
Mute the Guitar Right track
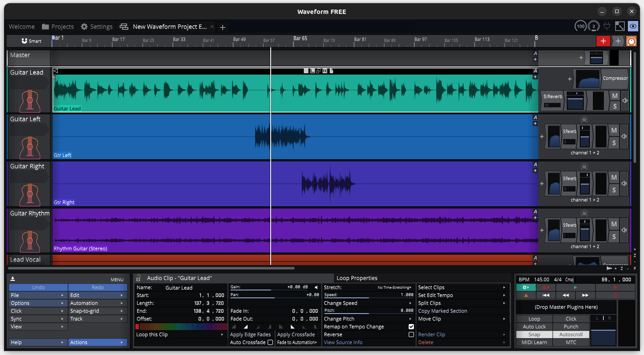click(614, 177)
